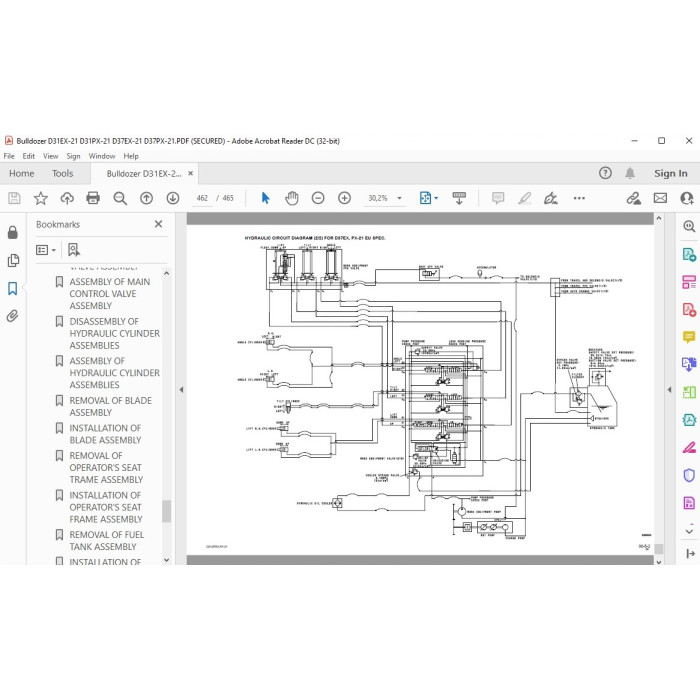Screen dimensions: 700x700
Task: Toggle the Bookmarks panel icon in sidebar
Action: point(12,289)
